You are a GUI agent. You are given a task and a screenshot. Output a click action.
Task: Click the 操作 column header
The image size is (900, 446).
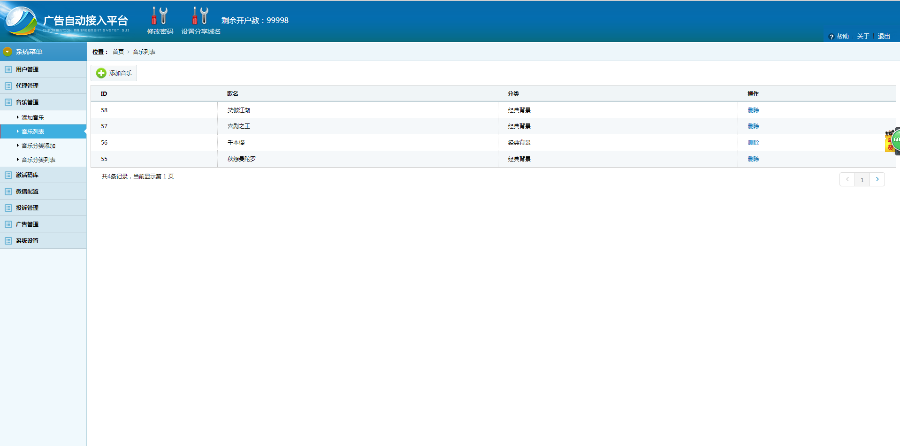pos(753,94)
